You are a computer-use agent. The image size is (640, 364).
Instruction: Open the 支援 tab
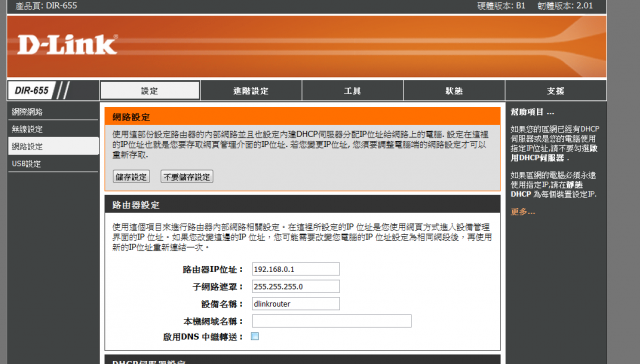556,91
